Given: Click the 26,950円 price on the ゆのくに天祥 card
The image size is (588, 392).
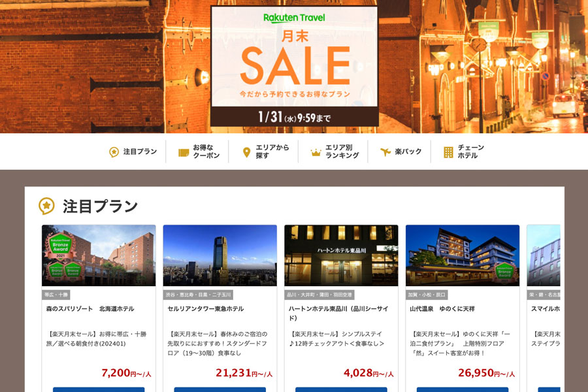Looking at the screenshot, I should 486,373.
